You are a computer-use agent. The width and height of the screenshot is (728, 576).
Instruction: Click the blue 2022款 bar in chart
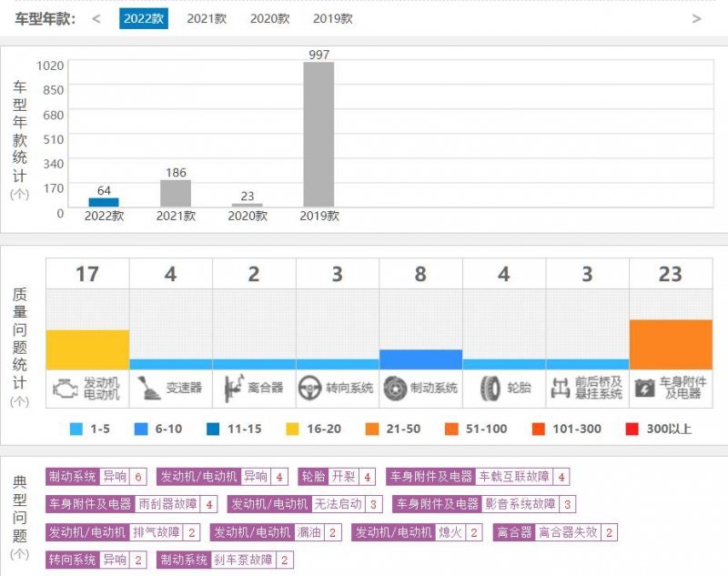pyautogui.click(x=104, y=202)
